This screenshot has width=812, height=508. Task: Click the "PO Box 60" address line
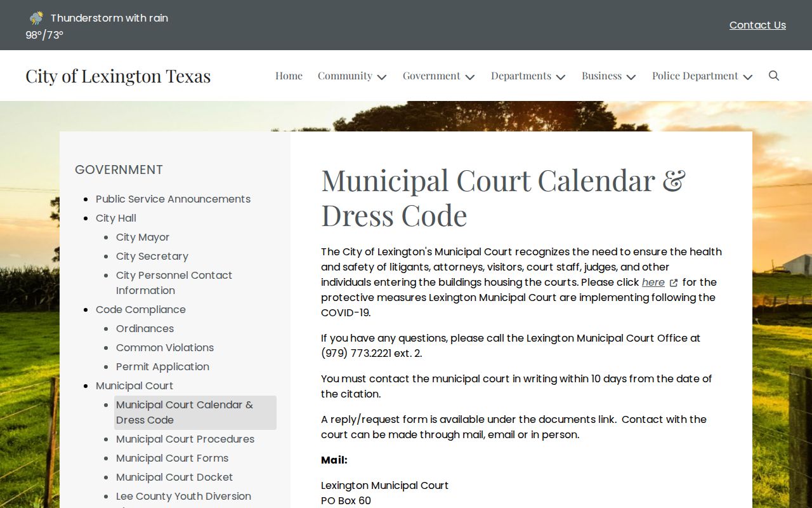[346, 500]
